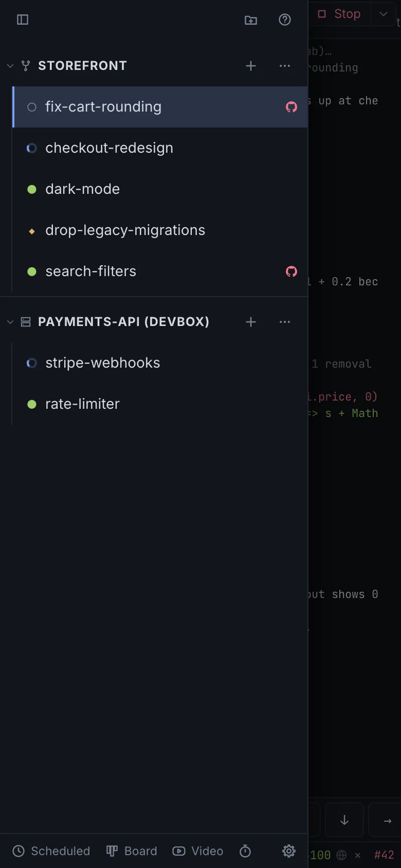Click green status dot of rate-limiter
The height and width of the screenshot is (868, 401).
pos(32,404)
